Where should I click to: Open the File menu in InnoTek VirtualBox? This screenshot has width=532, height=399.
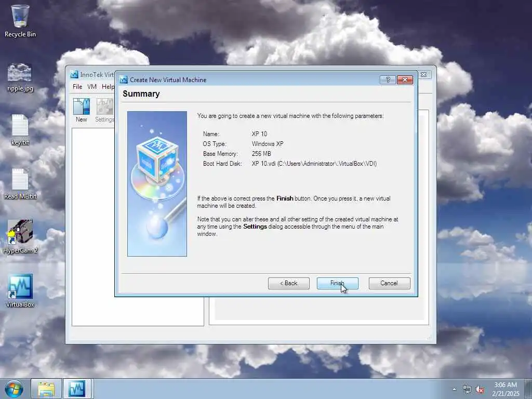pyautogui.click(x=77, y=87)
